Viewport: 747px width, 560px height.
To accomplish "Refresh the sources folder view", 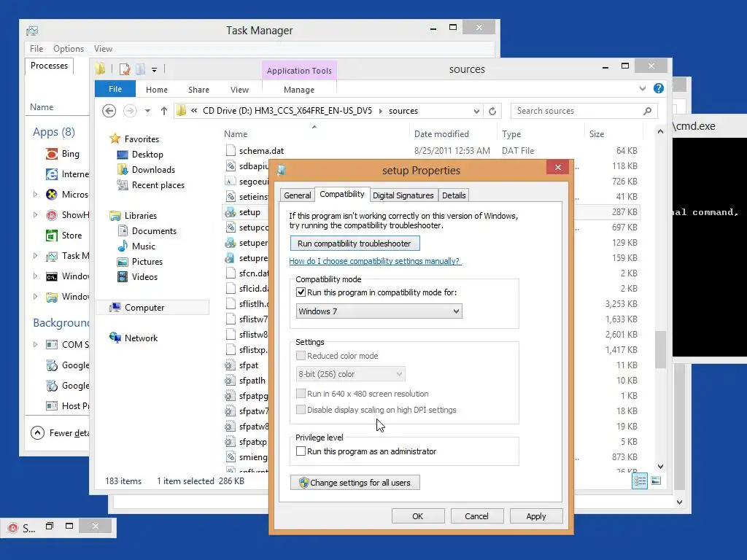I will [492, 111].
